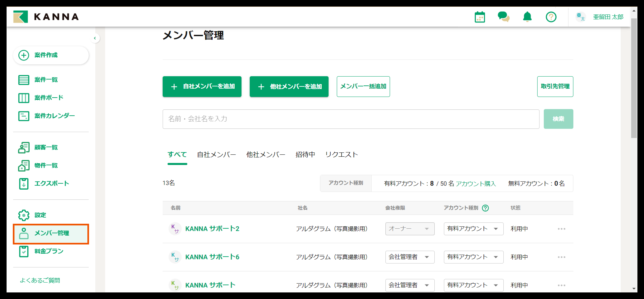This screenshot has height=299, width=644.
Task: Open three-dot menu for KANNA サポート2
Action: pos(561,229)
